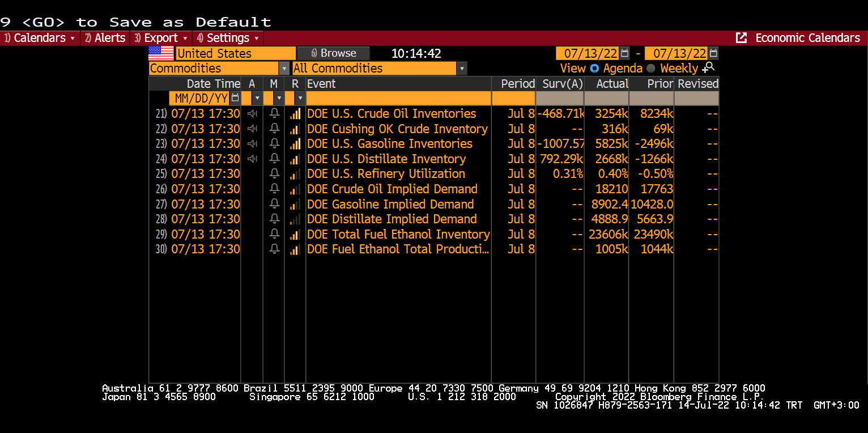Toggle bell alert for U.S. Gasoline Inventories

click(x=274, y=144)
